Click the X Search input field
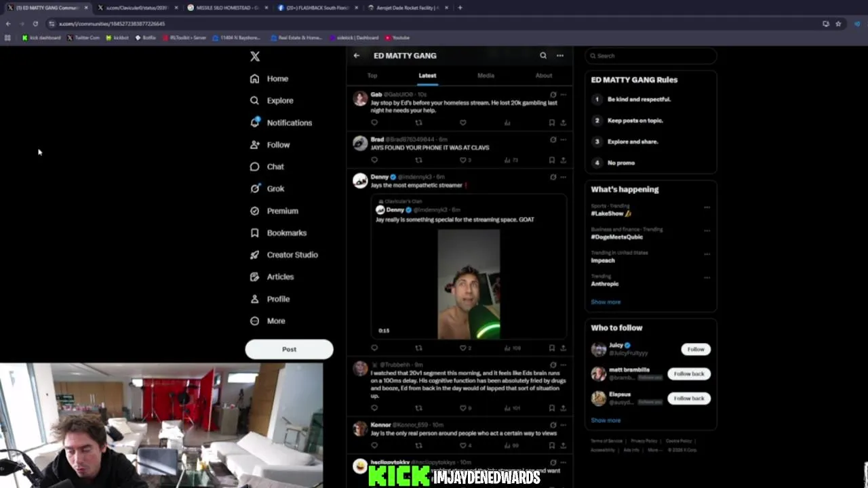The height and width of the screenshot is (488, 868). [651, 56]
